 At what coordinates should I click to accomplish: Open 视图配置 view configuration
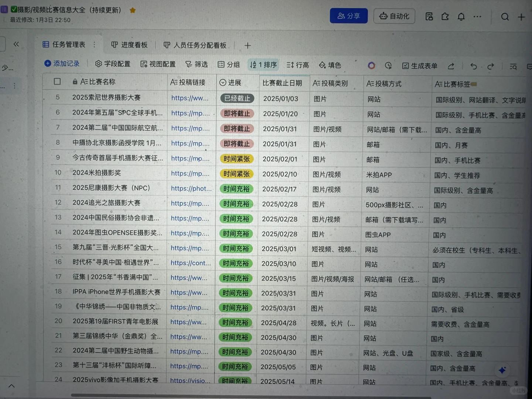coord(158,64)
